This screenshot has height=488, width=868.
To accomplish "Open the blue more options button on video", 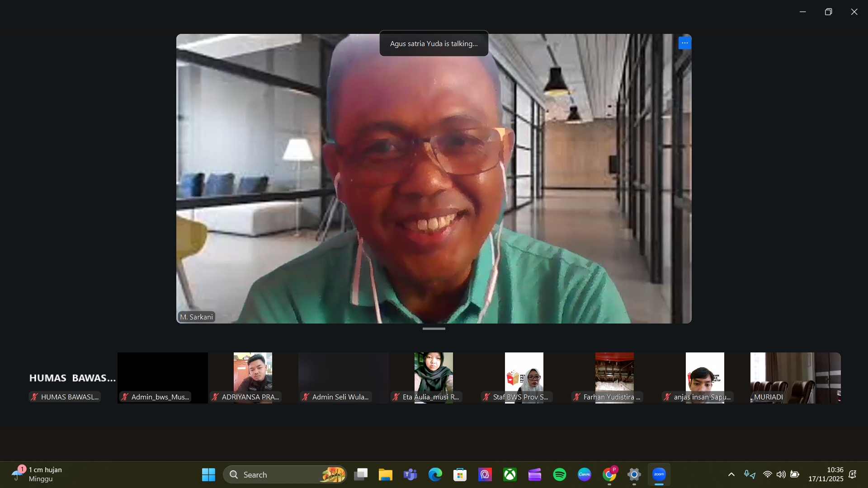I will click(684, 43).
